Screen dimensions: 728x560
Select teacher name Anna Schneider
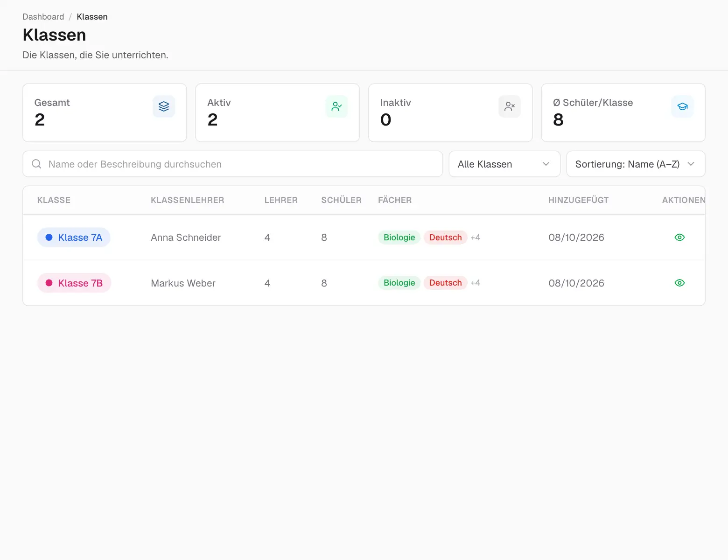[186, 238]
